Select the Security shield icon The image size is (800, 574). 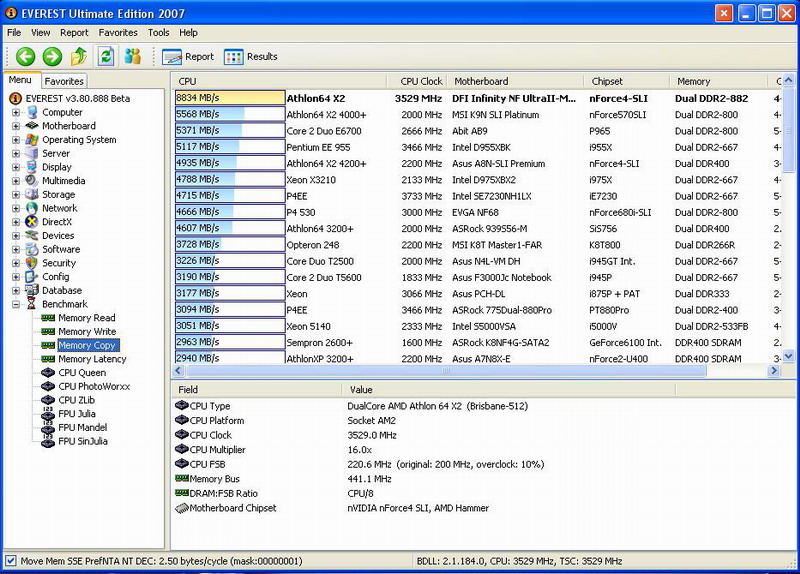(32, 263)
